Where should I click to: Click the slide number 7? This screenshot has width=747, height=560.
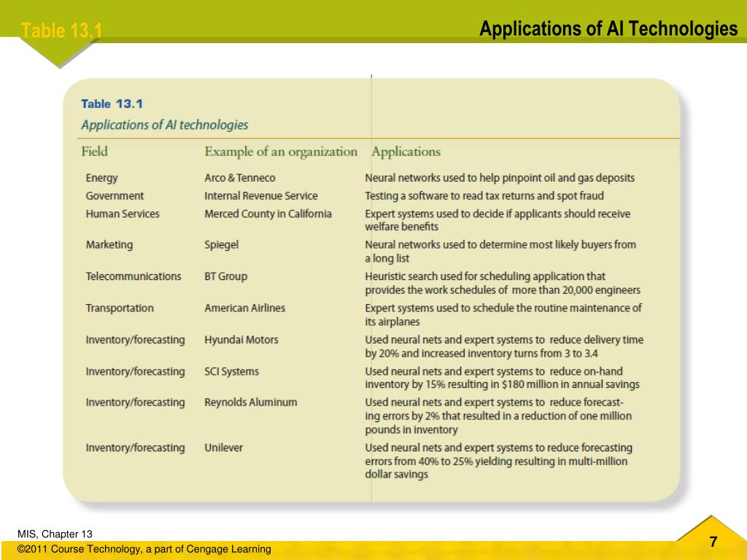713,542
